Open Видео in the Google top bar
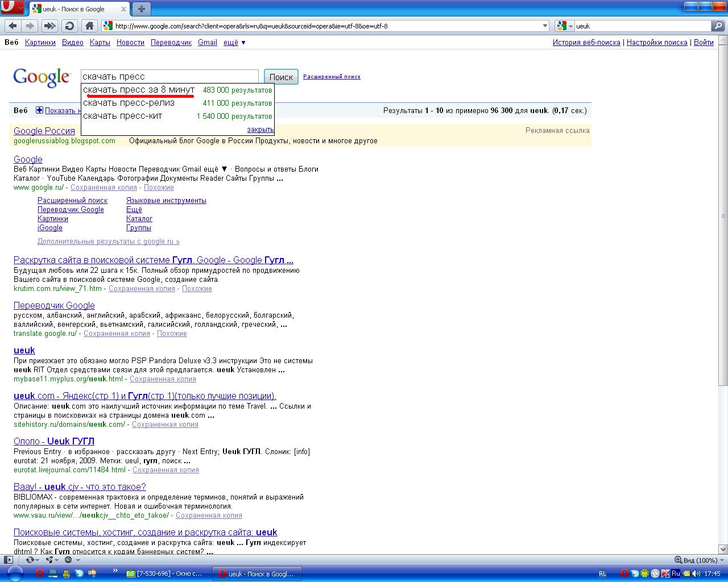This screenshot has width=728, height=582. (x=73, y=43)
